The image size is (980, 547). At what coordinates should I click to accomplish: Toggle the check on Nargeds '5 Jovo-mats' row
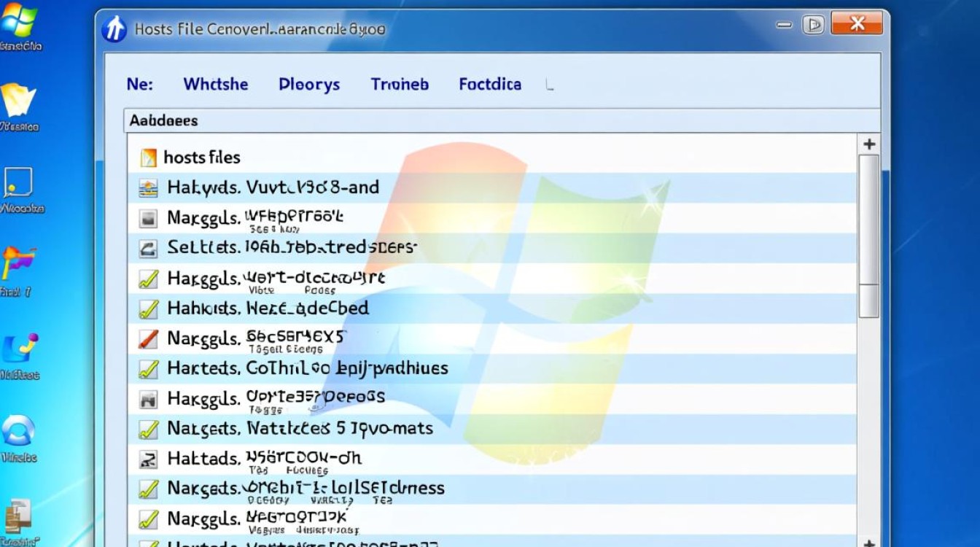point(148,429)
